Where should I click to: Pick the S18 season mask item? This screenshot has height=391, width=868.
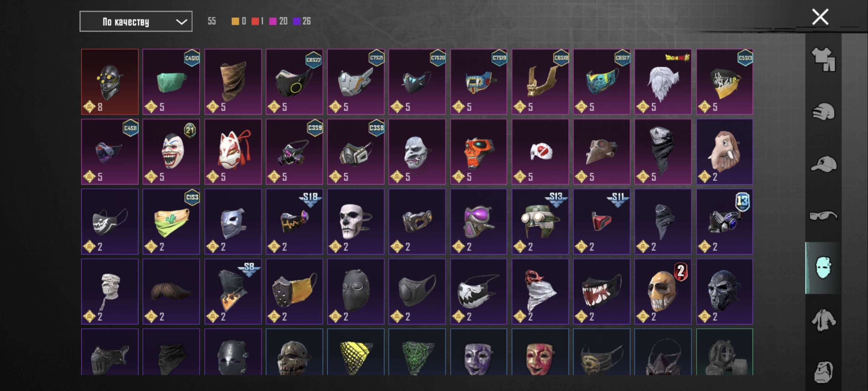(294, 222)
